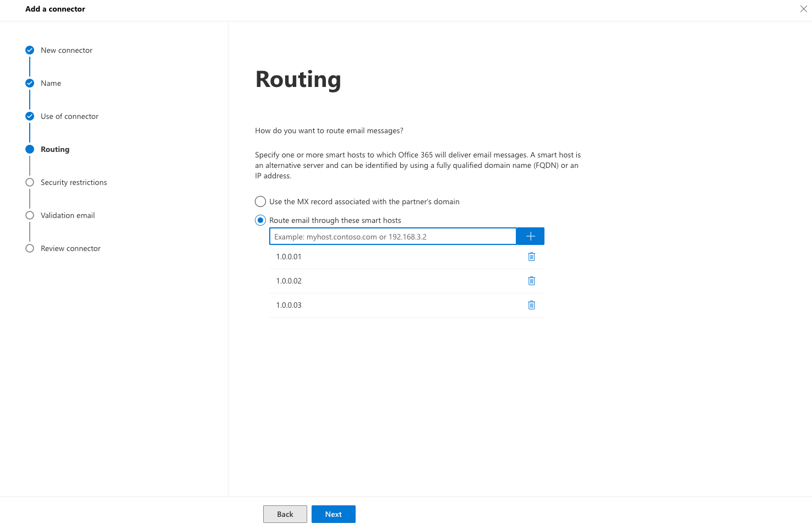Navigate to the Review connector step

70,248
